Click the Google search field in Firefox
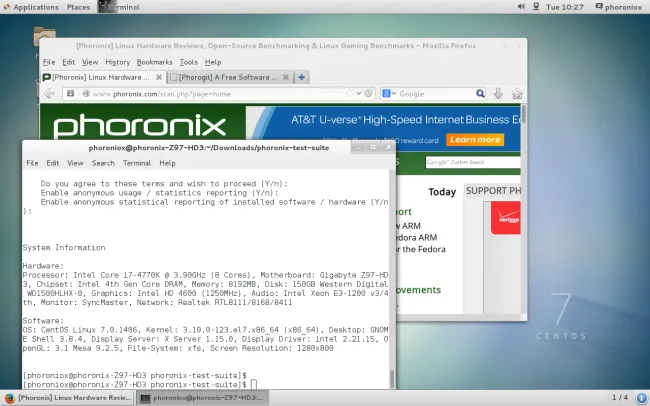This screenshot has height=406, width=650. tap(435, 94)
